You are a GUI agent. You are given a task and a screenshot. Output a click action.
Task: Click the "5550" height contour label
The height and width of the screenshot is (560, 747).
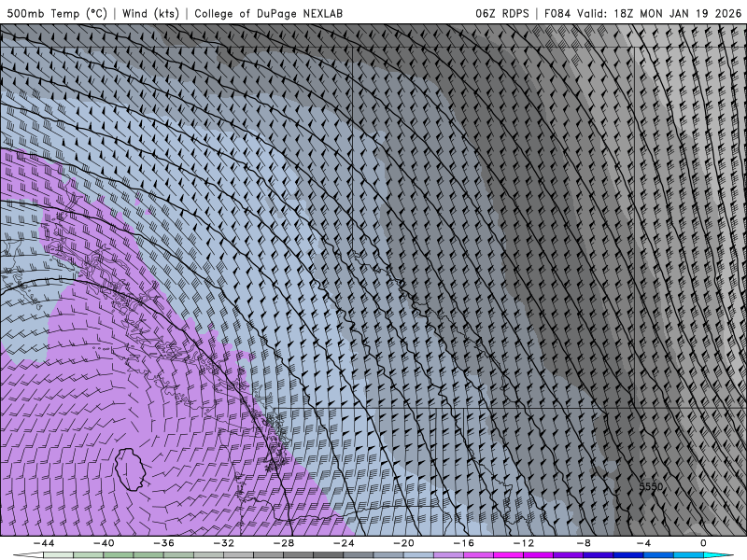click(x=651, y=486)
